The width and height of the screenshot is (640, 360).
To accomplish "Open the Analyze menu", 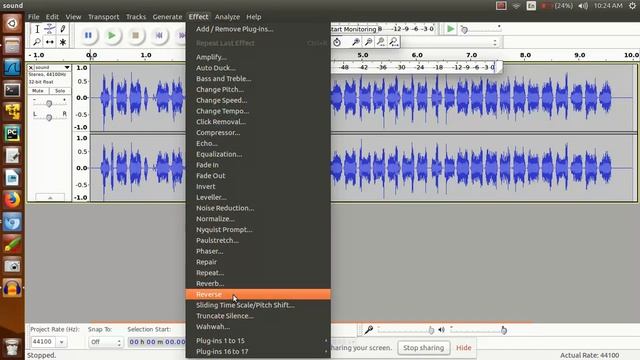I will [x=227, y=17].
